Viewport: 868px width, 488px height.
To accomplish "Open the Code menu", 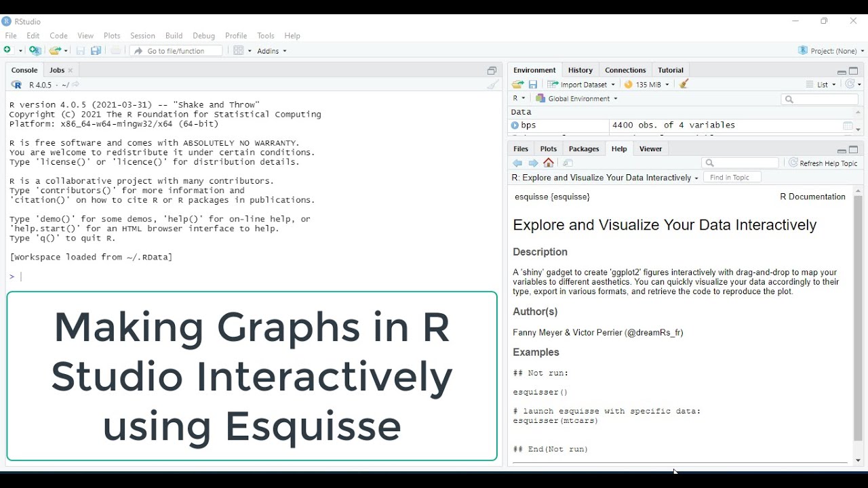I will click(x=59, y=36).
